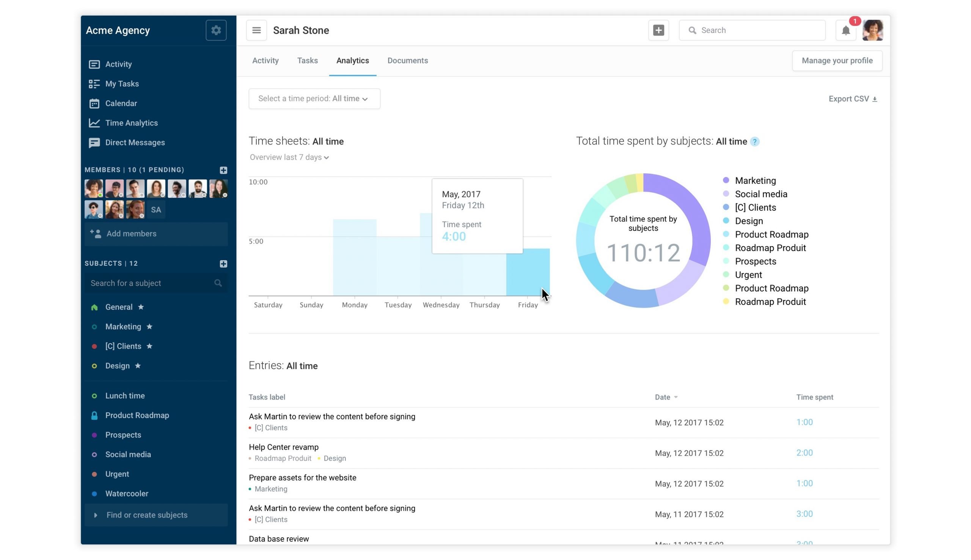This screenshot has width=971, height=560.
Task: Open the Lunch time subject
Action: pos(125,396)
